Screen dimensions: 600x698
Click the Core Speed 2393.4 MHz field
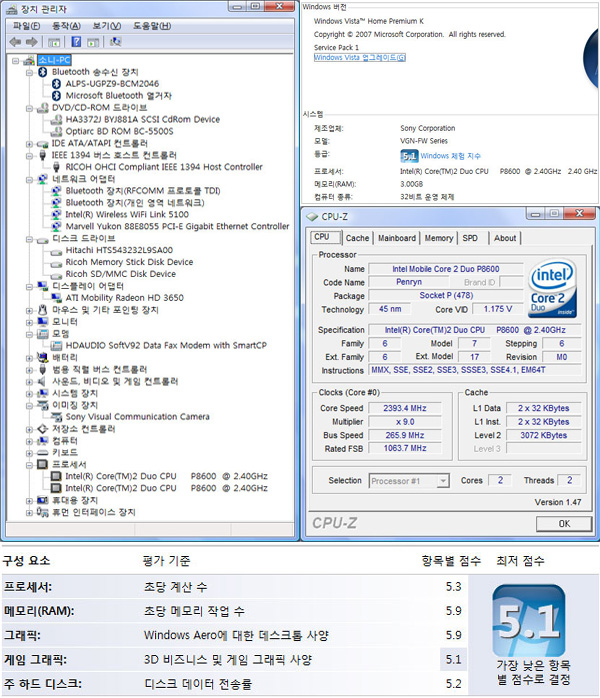coord(405,408)
